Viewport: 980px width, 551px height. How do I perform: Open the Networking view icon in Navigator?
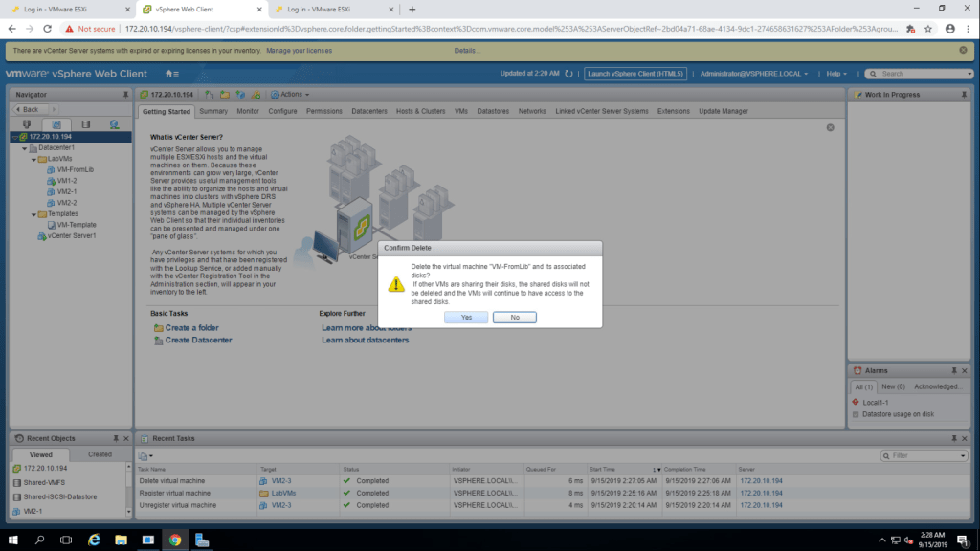point(114,124)
